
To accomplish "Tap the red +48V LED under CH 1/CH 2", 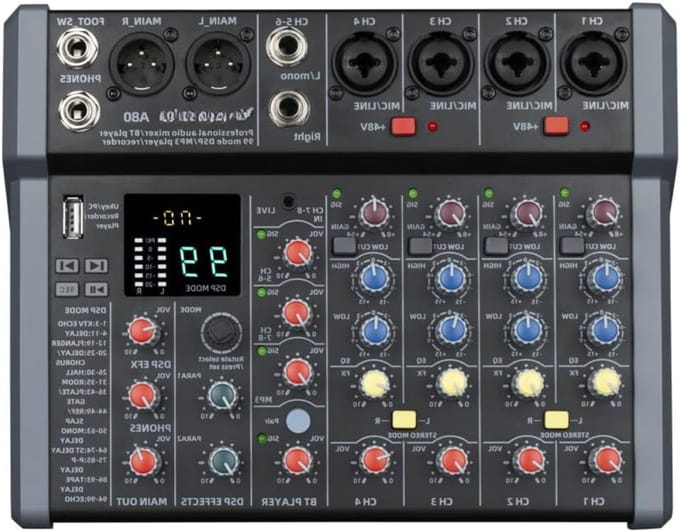I will click(x=584, y=127).
